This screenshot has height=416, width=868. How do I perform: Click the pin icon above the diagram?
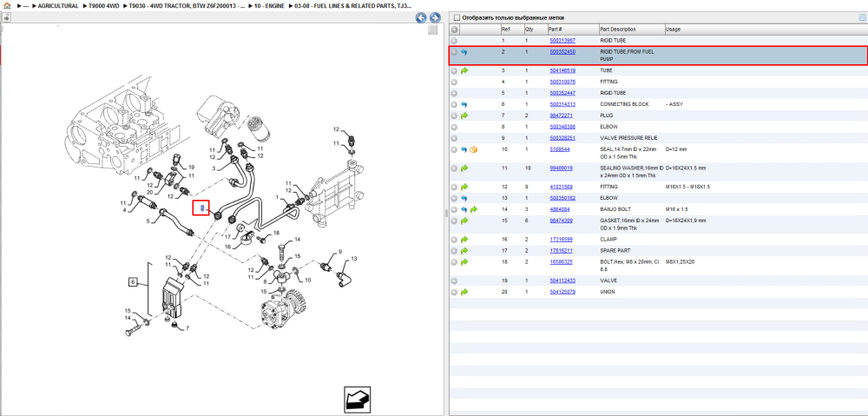tap(5, 17)
